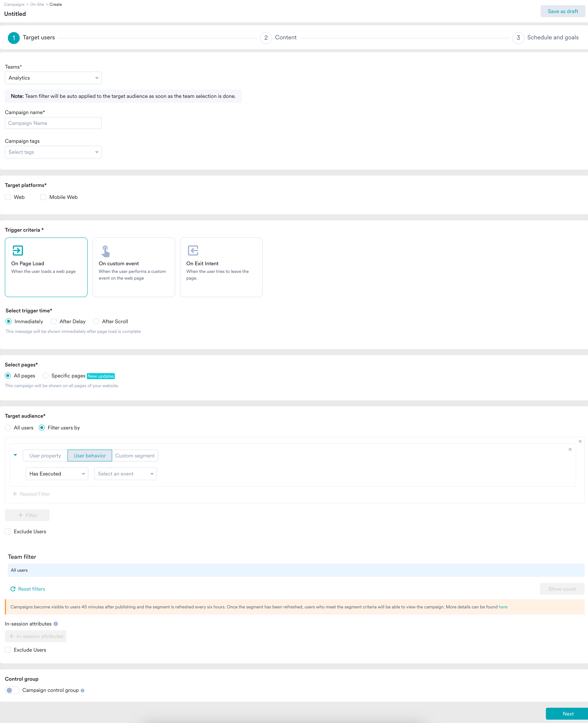Check the Web platform checkbox
Image resolution: width=588 pixels, height=723 pixels.
click(8, 197)
